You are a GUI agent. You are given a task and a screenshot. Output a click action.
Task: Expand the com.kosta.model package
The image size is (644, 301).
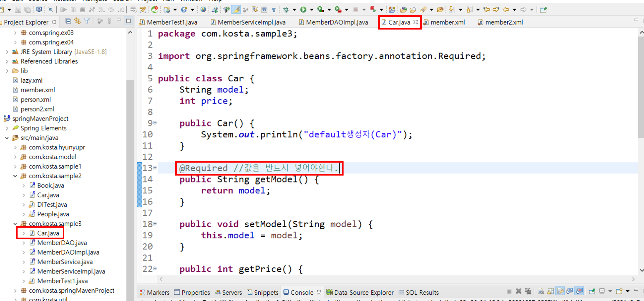[15, 157]
